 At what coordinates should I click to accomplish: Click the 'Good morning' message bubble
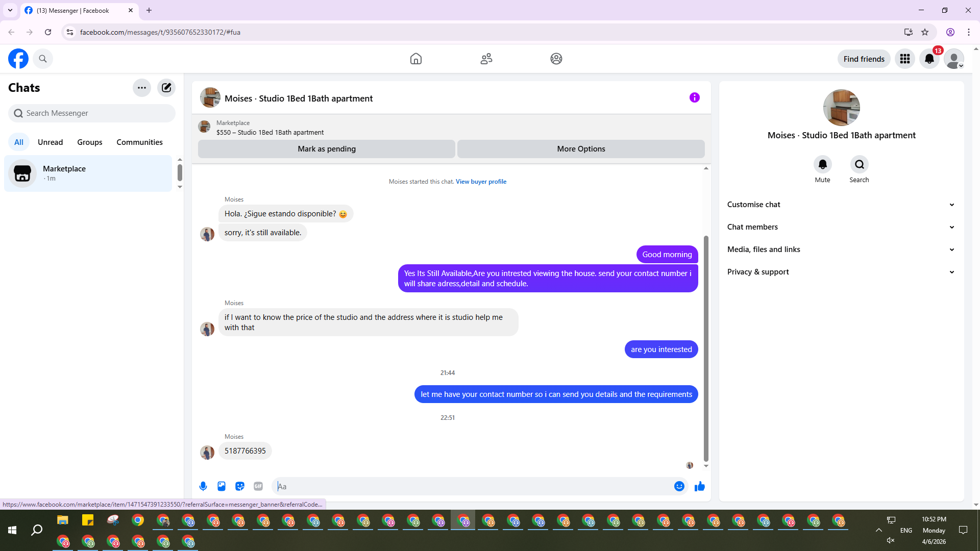pyautogui.click(x=667, y=255)
